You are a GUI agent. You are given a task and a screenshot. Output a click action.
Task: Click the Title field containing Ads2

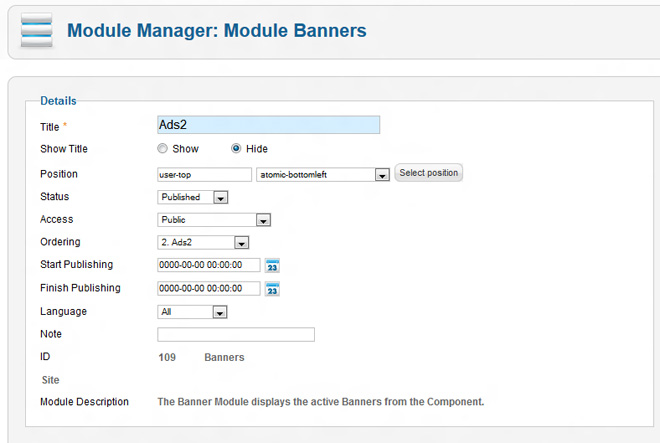coord(268,125)
